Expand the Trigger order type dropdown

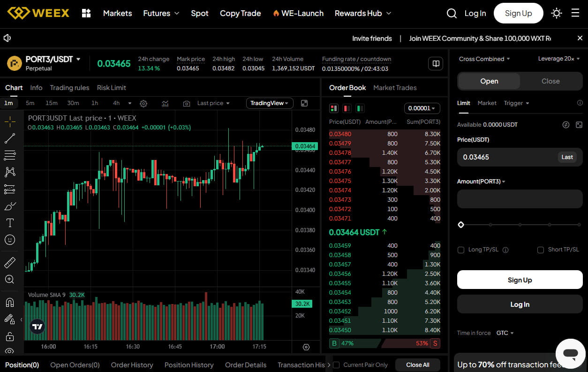[517, 103]
